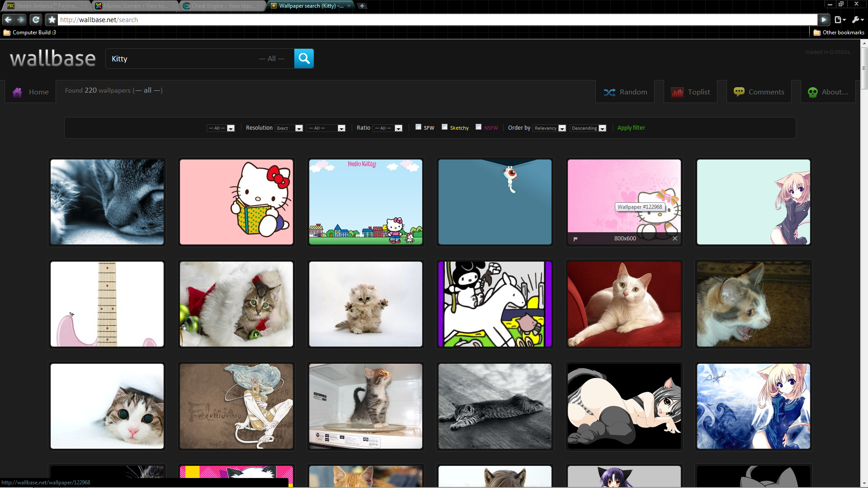
Task: Flag the 800x600 Hello Kitty wallpaper
Action: coord(575,239)
